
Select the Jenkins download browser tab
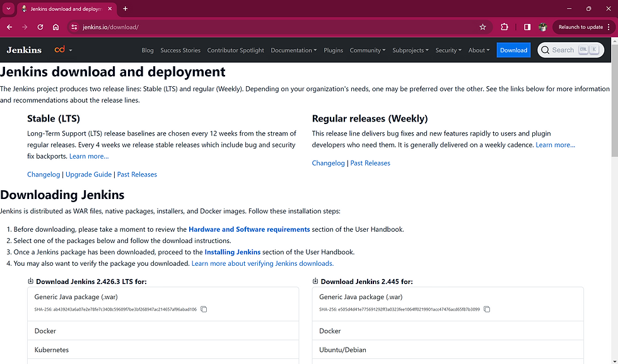[66, 9]
